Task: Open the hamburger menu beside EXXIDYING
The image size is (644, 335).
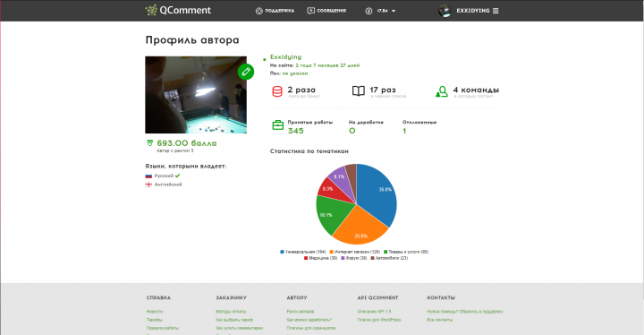Action: click(496, 11)
